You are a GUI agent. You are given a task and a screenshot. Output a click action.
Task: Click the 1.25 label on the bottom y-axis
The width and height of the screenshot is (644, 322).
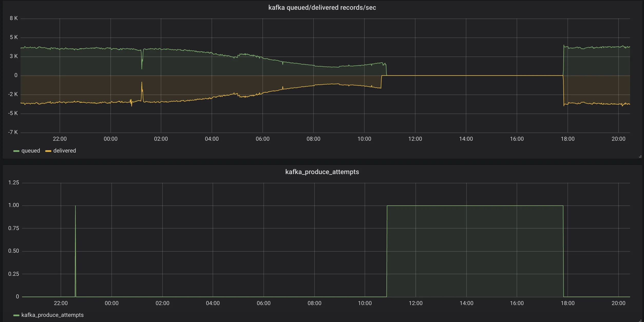[x=14, y=183]
